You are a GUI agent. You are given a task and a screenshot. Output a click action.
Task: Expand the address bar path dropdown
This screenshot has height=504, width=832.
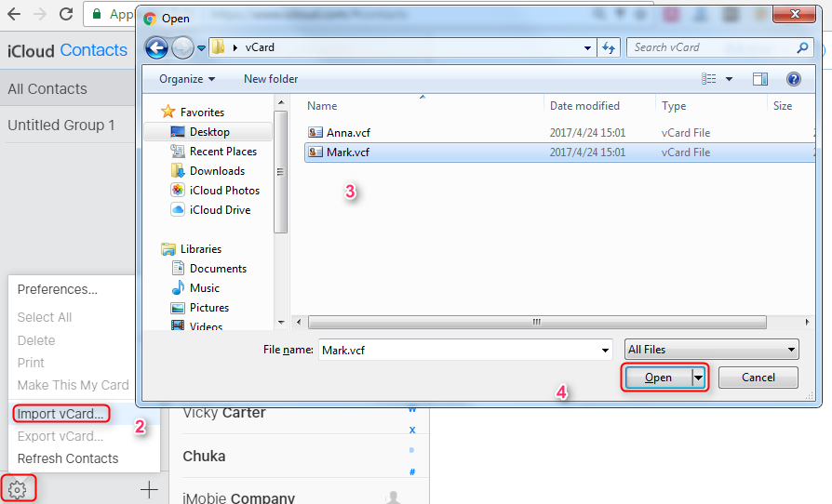point(587,47)
